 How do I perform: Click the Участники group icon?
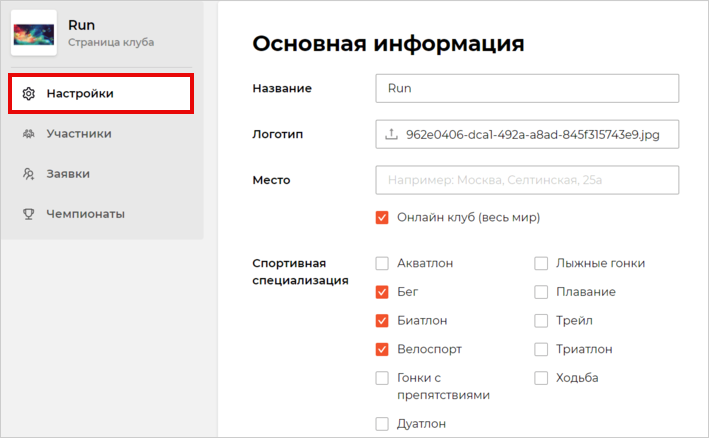(28, 134)
